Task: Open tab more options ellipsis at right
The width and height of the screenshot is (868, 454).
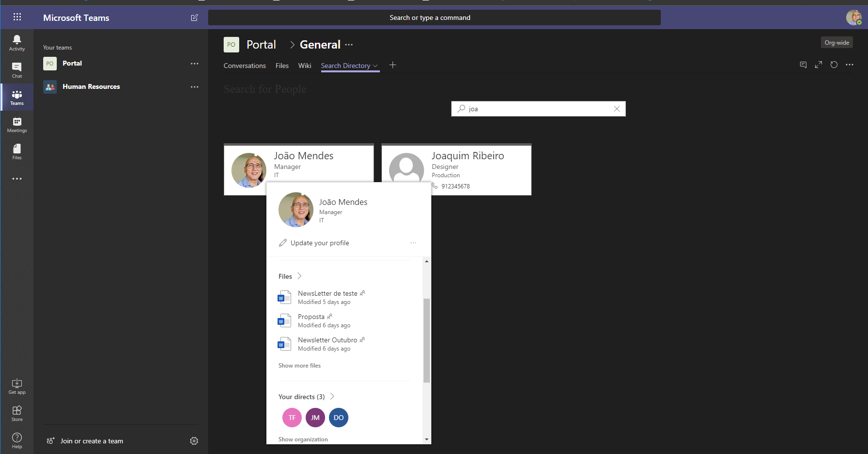Action: point(850,65)
